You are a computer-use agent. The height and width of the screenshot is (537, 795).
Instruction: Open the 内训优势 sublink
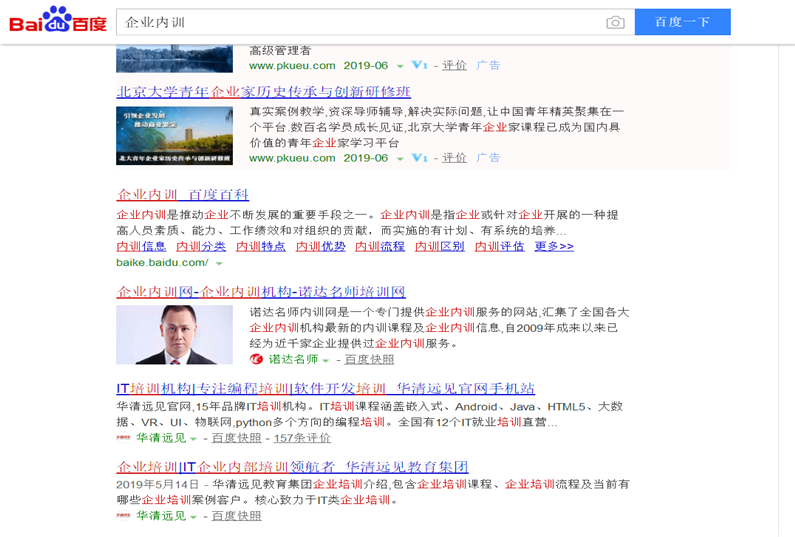pyautogui.click(x=320, y=246)
